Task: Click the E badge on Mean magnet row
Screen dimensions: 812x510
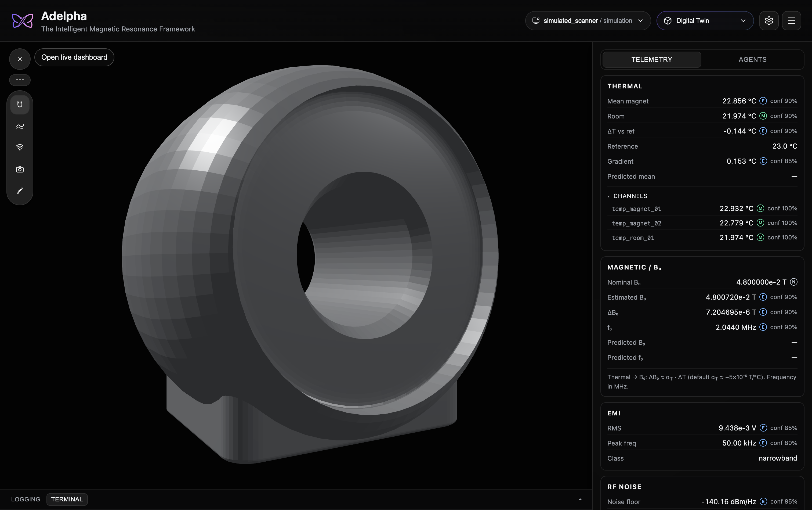Action: [x=763, y=101]
